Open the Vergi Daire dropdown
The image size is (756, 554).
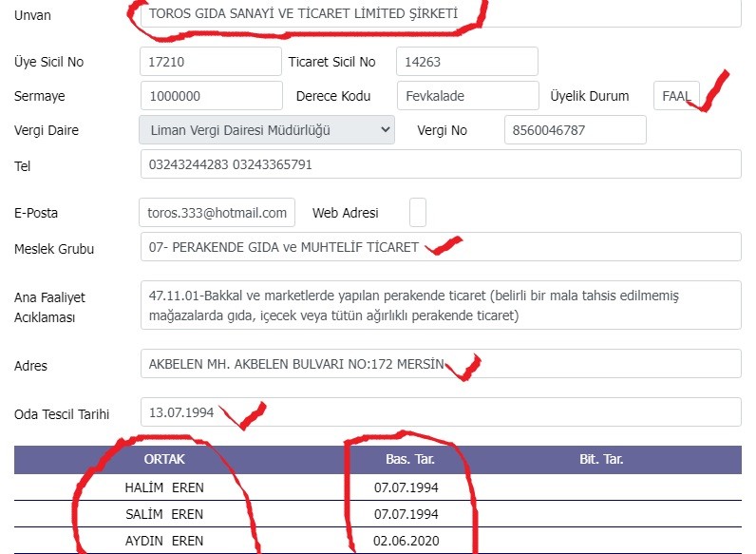[267, 130]
